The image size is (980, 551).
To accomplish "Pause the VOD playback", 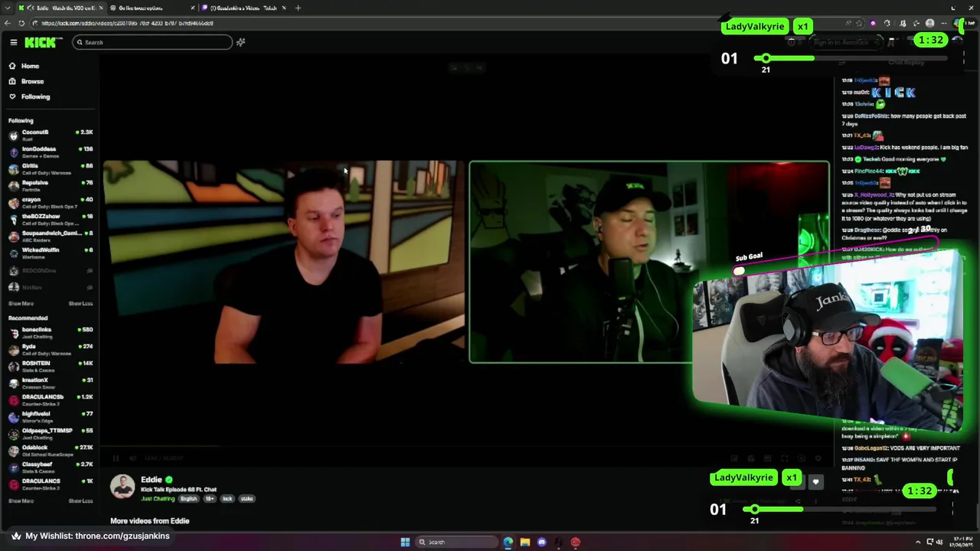I will 116,458.
